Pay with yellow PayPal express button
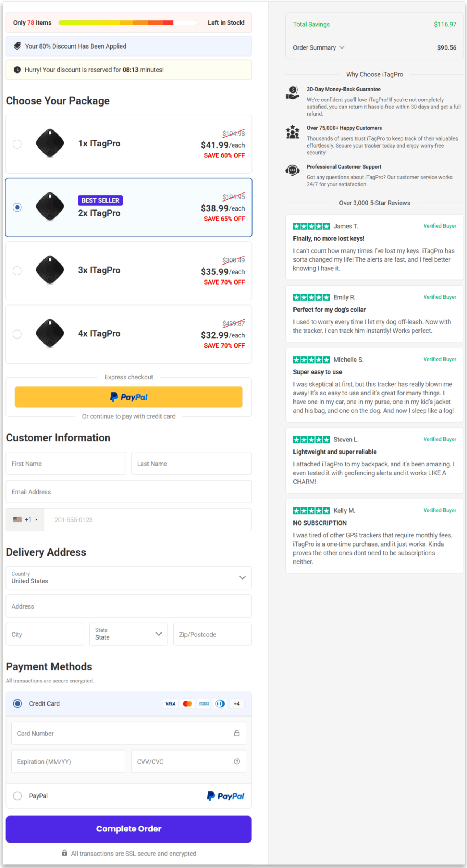Screen dimensions: 467x868 pos(129,397)
